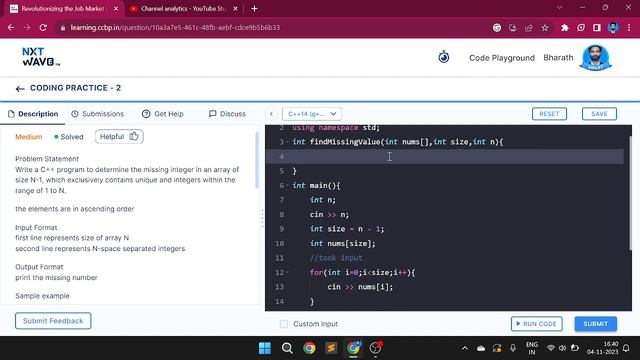Open the Windows Start menu

pos(265,348)
